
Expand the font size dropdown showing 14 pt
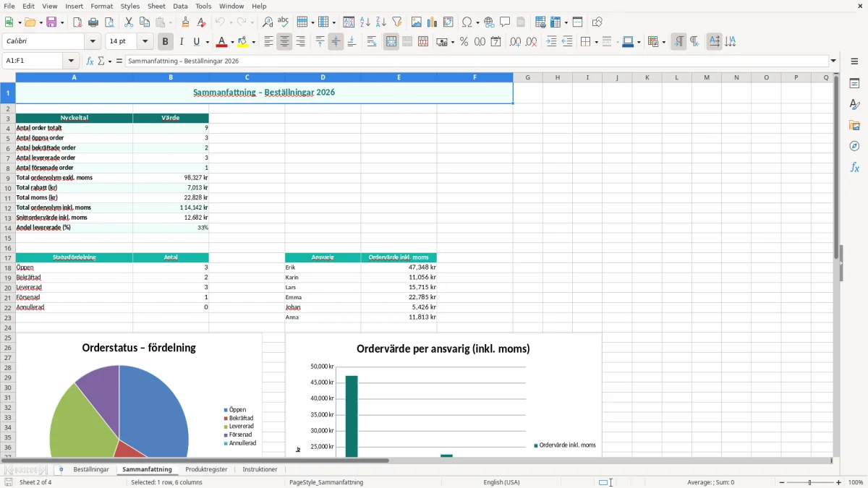tap(145, 42)
